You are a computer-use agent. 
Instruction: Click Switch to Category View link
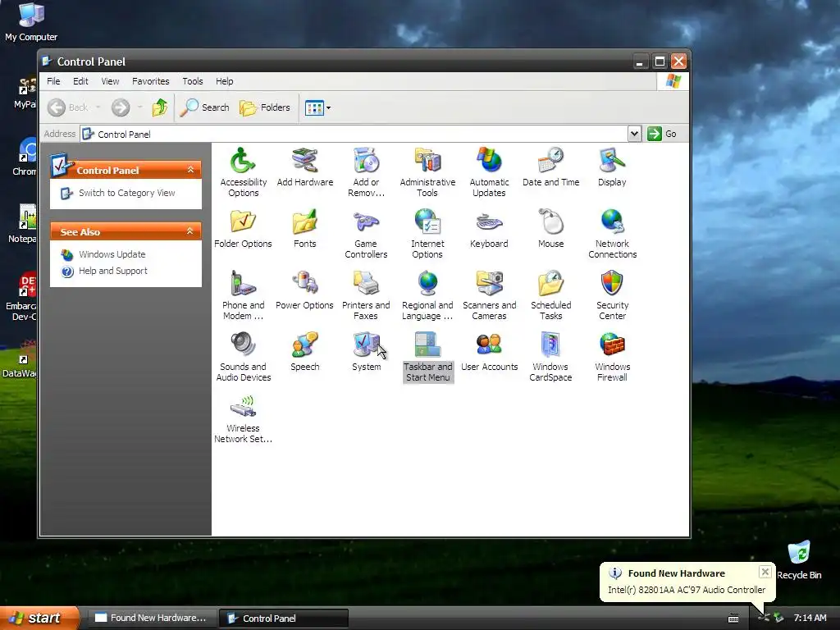(126, 193)
